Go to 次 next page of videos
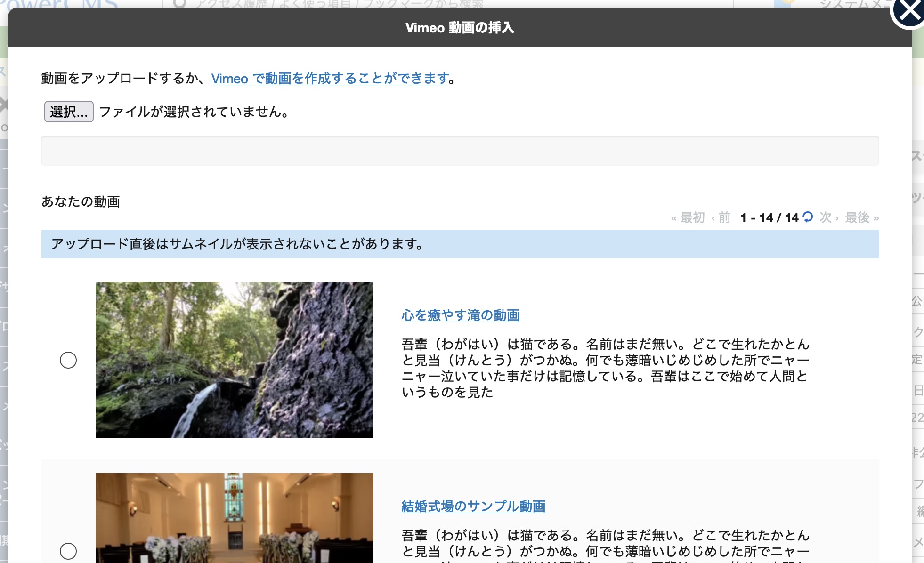The height and width of the screenshot is (563, 924). click(x=829, y=217)
